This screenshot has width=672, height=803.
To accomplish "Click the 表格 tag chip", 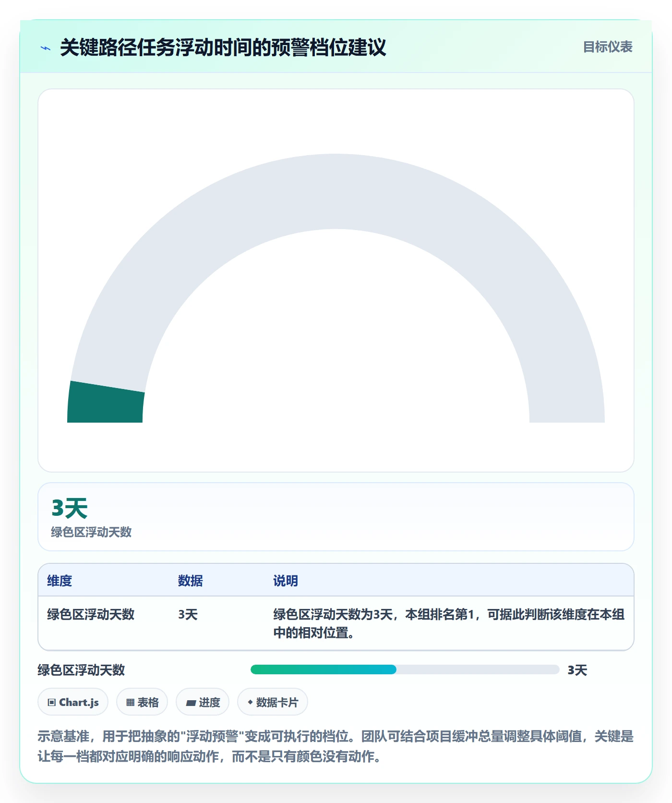I will click(142, 702).
